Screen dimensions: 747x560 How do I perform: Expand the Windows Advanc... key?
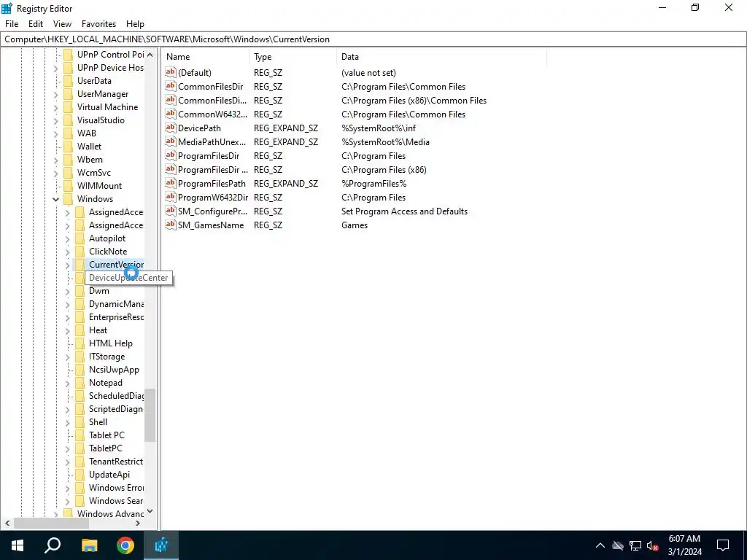(x=55, y=514)
